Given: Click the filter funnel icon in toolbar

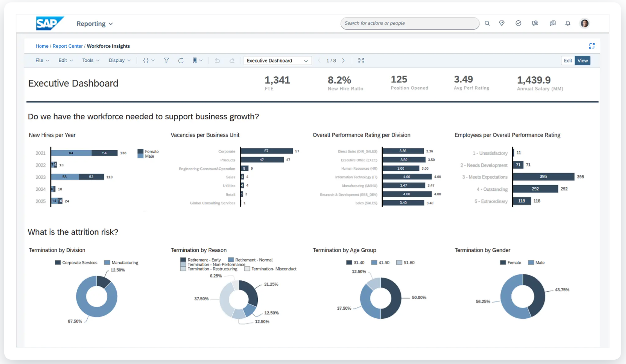Looking at the screenshot, I should 166,61.
